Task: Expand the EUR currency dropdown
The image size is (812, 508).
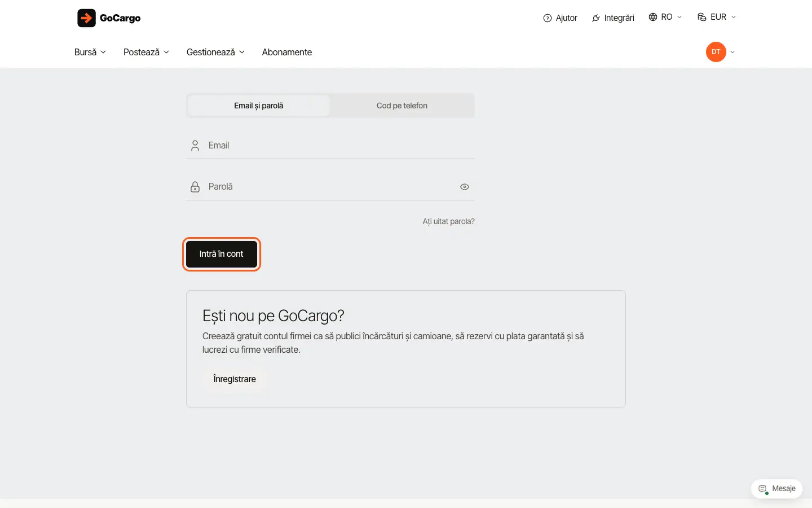Action: pyautogui.click(x=717, y=17)
